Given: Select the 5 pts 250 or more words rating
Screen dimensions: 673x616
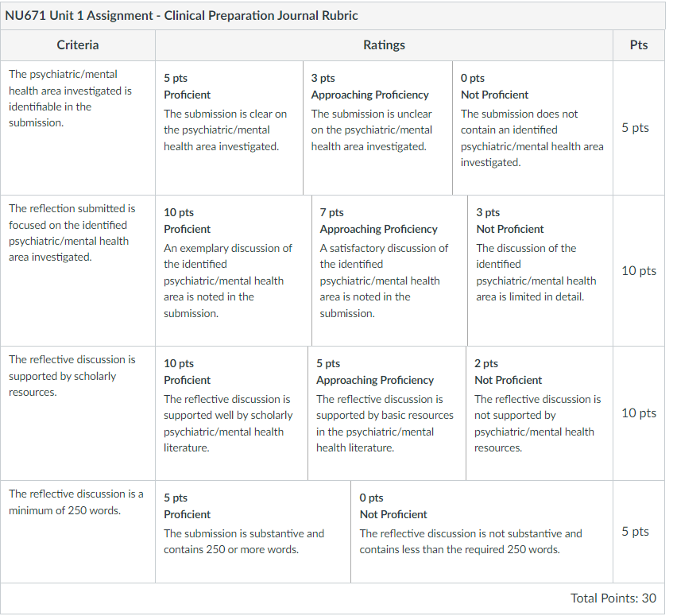Looking at the screenshot, I should [253, 532].
